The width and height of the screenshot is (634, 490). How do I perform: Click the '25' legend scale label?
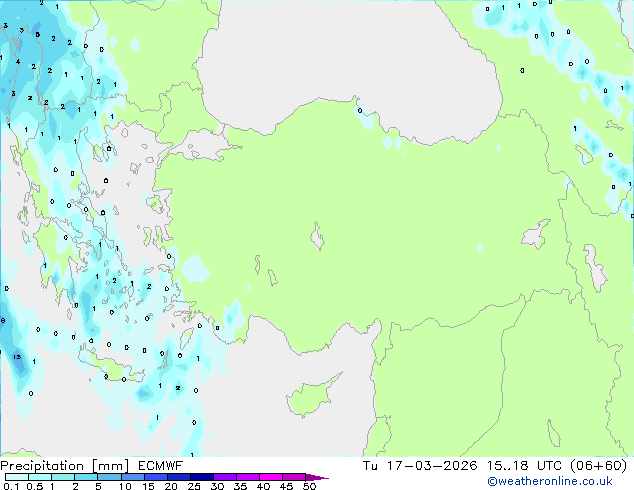point(194,486)
